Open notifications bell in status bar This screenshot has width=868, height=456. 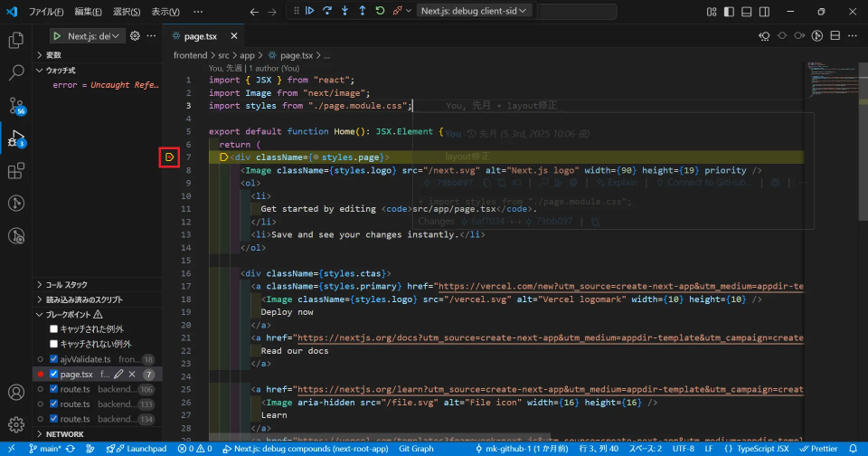(853, 449)
